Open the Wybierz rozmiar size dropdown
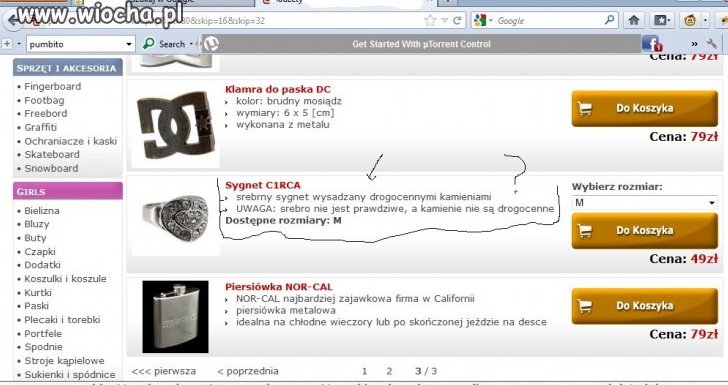728x385 pixels. click(644, 202)
